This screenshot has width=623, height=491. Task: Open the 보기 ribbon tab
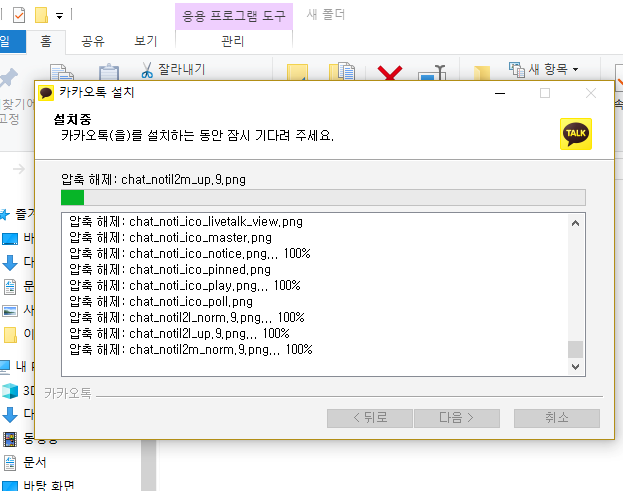click(145, 41)
